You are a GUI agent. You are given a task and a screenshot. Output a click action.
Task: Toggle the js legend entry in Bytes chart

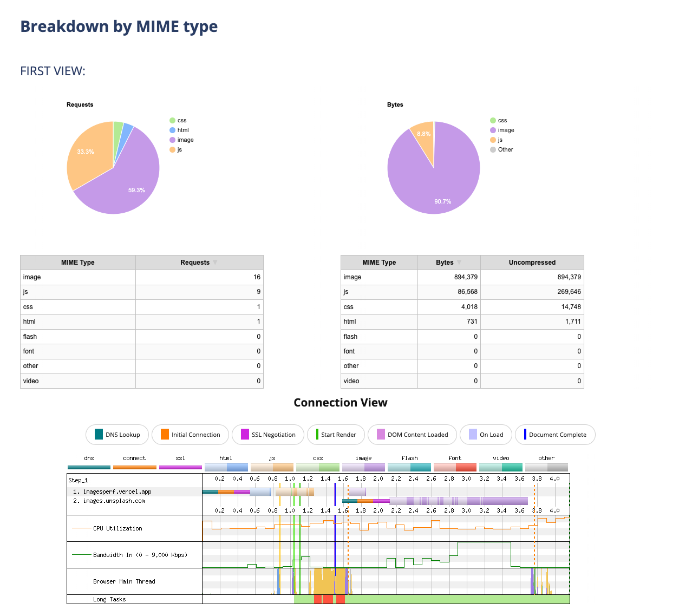500,140
